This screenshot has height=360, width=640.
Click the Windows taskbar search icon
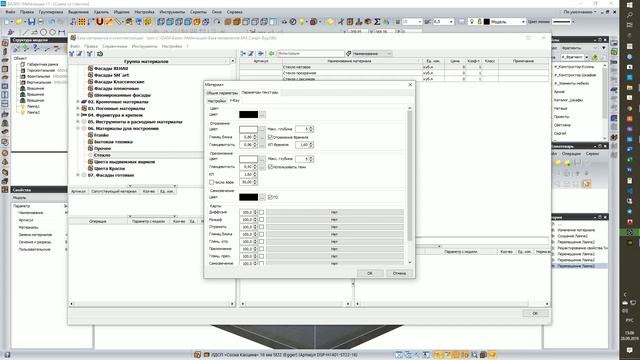click(629, 15)
